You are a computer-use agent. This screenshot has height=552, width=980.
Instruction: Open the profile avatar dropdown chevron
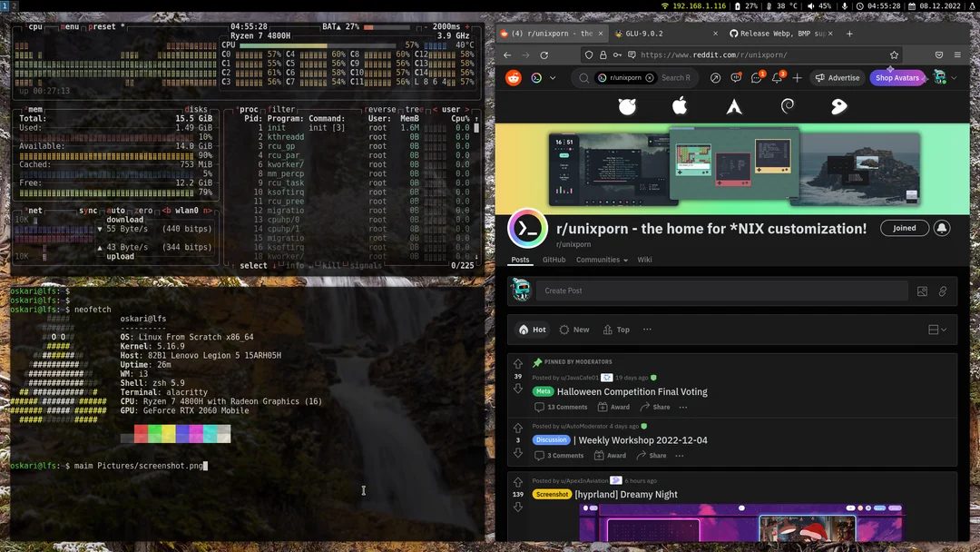click(x=954, y=77)
